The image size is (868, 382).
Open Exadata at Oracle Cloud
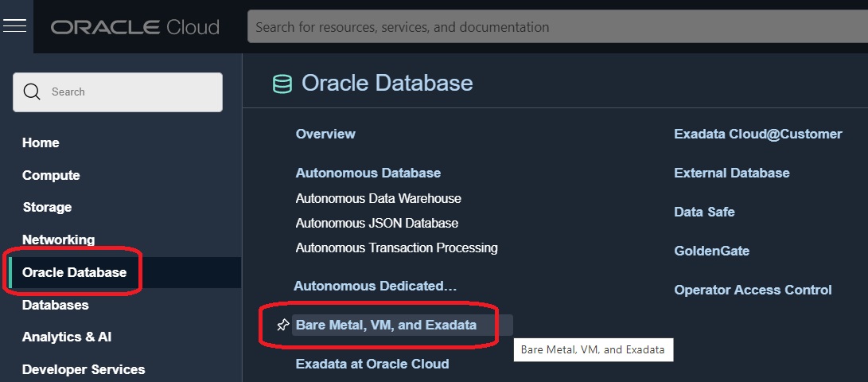pyautogui.click(x=372, y=364)
